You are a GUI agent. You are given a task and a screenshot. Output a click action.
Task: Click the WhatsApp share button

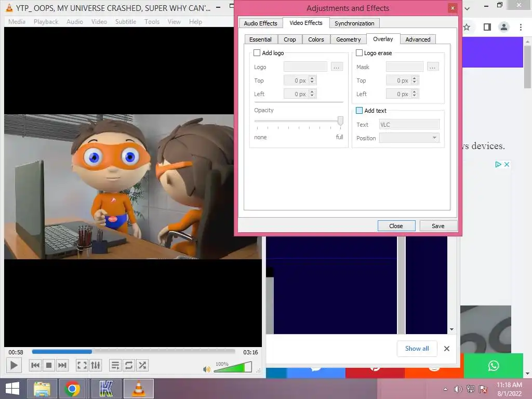[494, 366]
